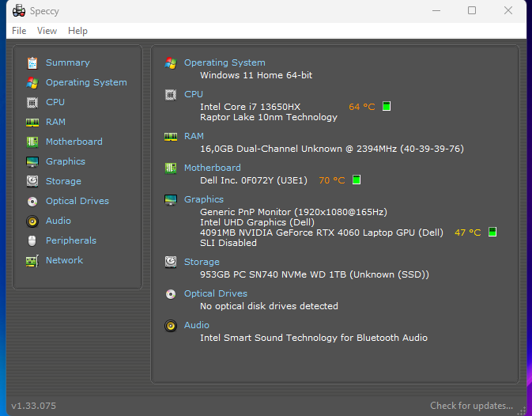Click the RAM stick icon in sidebar

pos(32,122)
